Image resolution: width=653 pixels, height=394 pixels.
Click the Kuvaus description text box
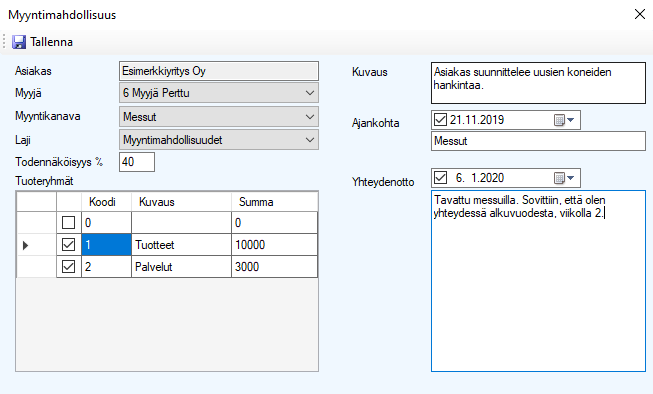538,83
